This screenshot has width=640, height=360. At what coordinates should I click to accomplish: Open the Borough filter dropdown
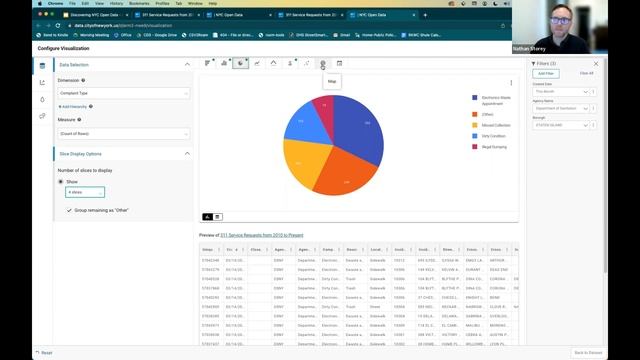(561, 125)
